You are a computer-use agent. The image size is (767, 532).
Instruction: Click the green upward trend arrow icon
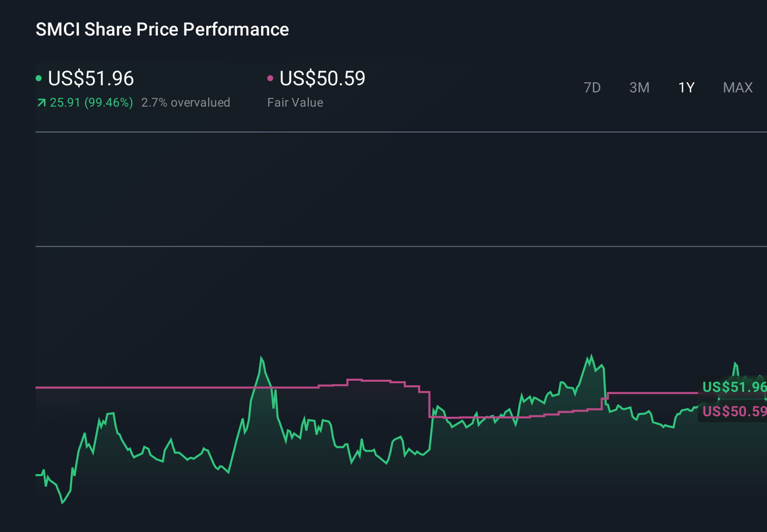pos(41,102)
